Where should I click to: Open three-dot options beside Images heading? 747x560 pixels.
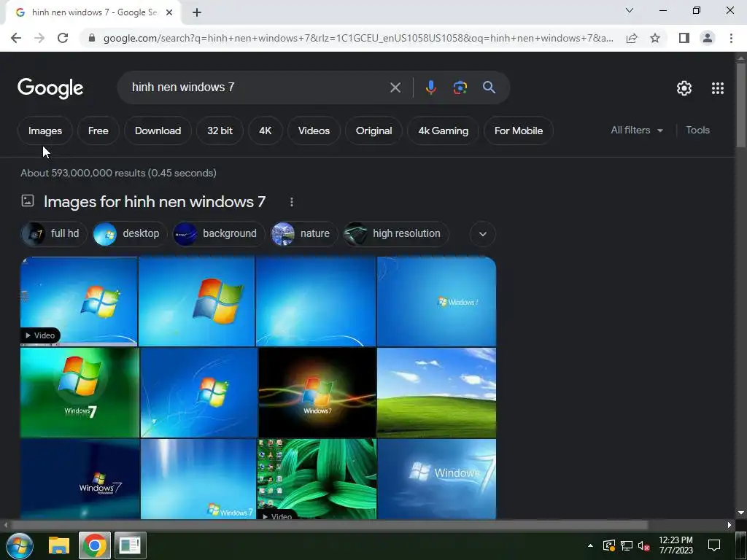point(292,203)
